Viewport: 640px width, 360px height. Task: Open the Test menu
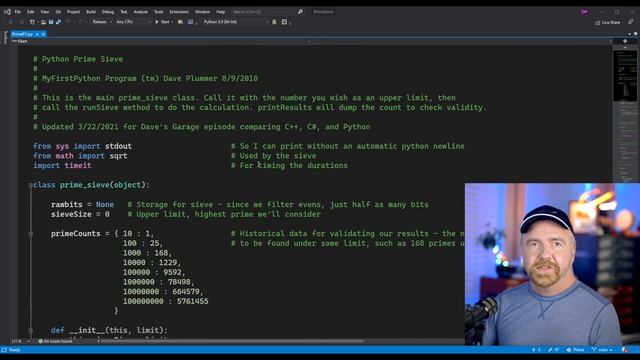pos(124,12)
